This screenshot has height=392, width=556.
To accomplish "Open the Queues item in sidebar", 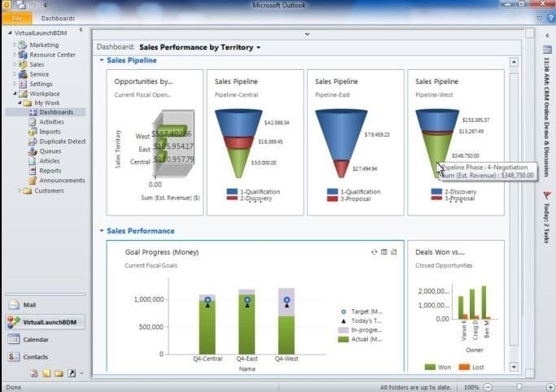I will (50, 151).
